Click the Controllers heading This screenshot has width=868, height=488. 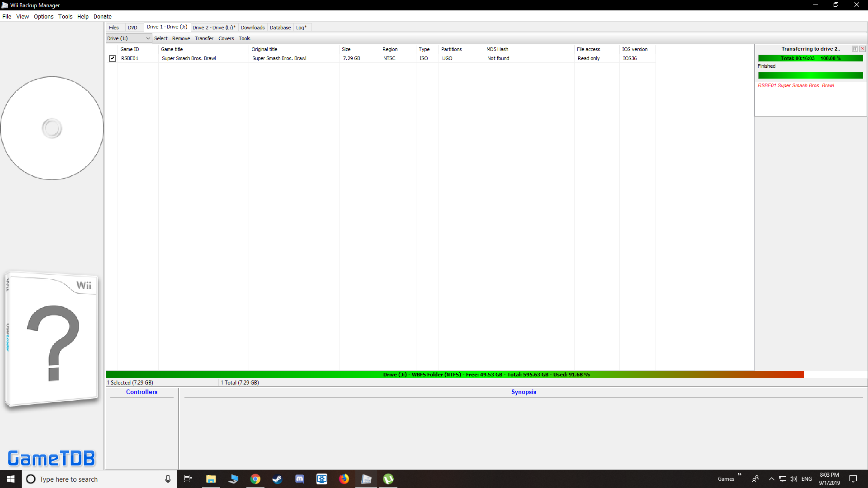142,392
